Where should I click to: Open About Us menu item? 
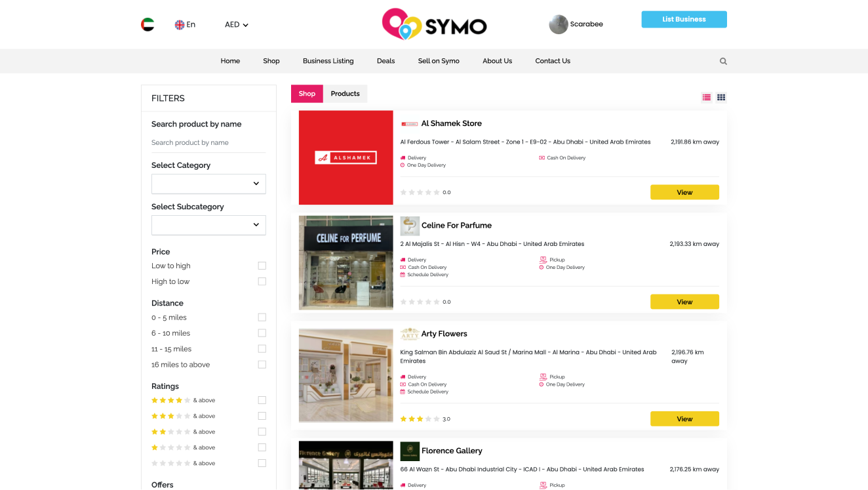coord(497,61)
